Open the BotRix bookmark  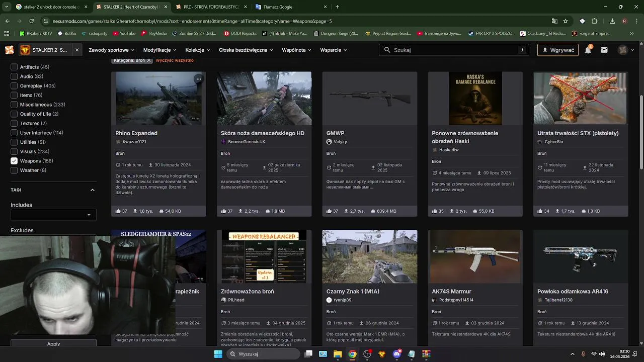pos(66,34)
